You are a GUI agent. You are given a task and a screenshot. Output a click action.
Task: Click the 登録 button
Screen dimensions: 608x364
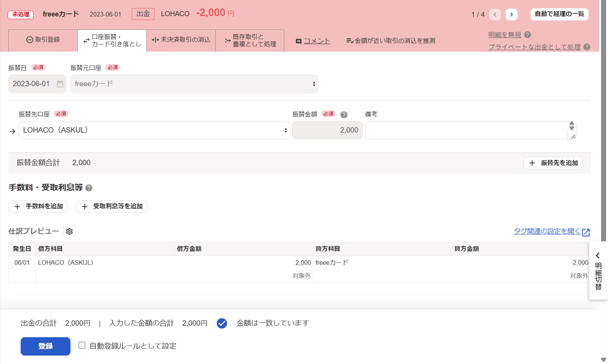[x=46, y=346]
